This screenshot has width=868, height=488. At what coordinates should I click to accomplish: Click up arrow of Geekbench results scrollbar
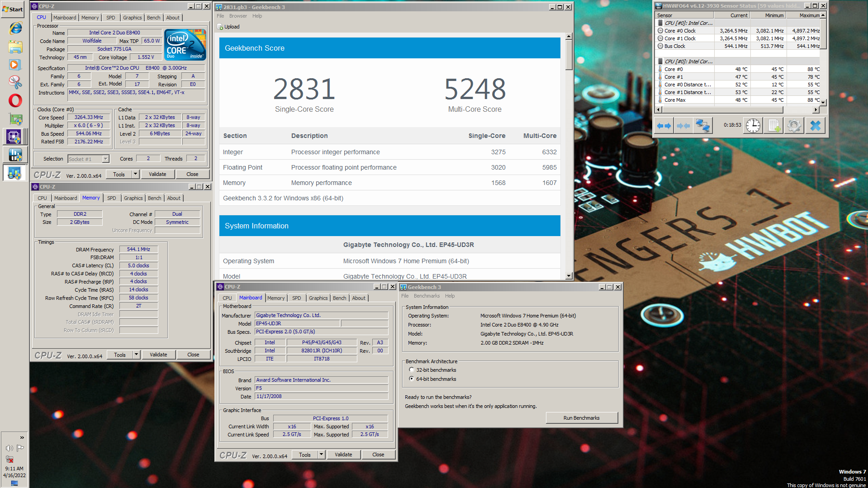[569, 36]
